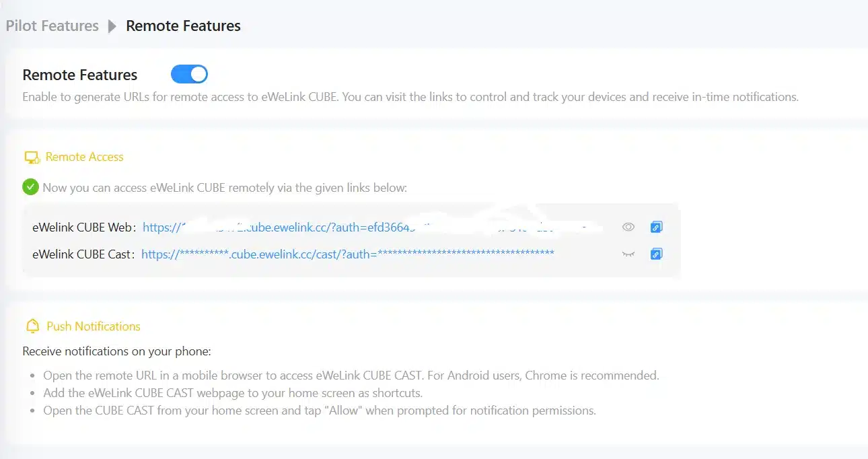
Task: Click the Remote Access monitor icon
Action: 32,157
